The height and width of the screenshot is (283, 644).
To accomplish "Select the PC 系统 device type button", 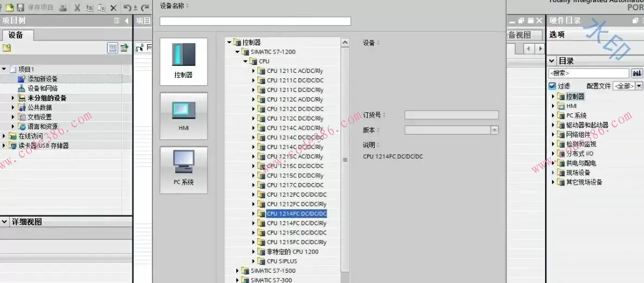I will tap(184, 170).
